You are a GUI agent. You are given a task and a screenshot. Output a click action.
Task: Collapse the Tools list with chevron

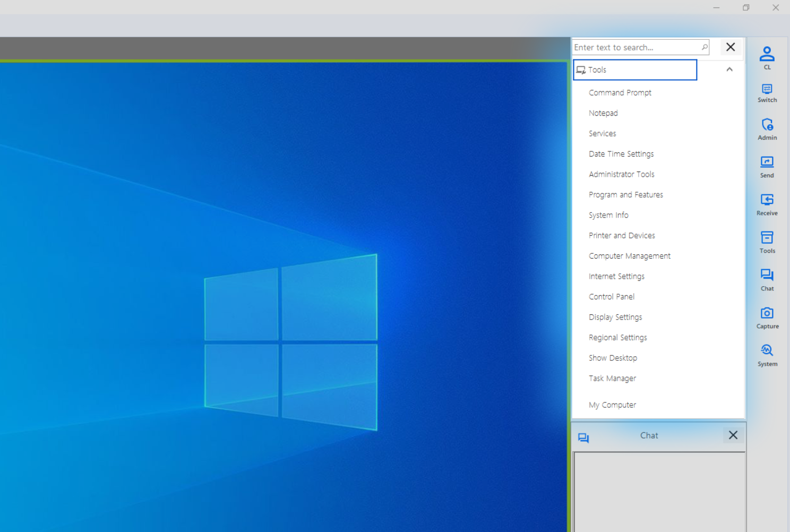729,70
